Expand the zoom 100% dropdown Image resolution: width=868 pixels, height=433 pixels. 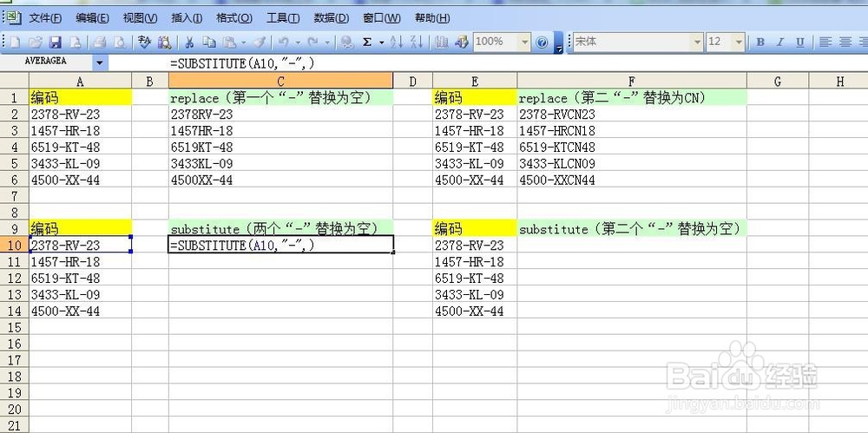[524, 42]
